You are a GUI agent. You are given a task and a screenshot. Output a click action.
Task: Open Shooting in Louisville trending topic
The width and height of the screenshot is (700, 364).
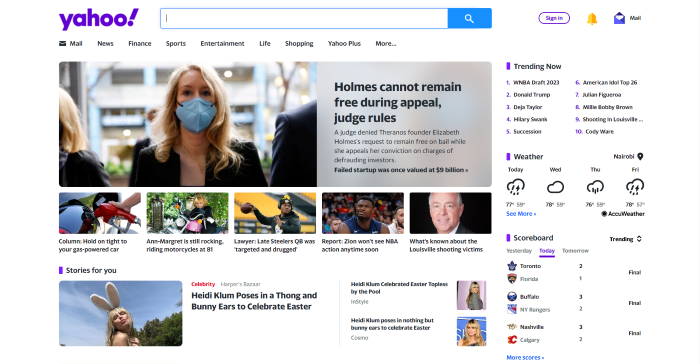click(612, 119)
